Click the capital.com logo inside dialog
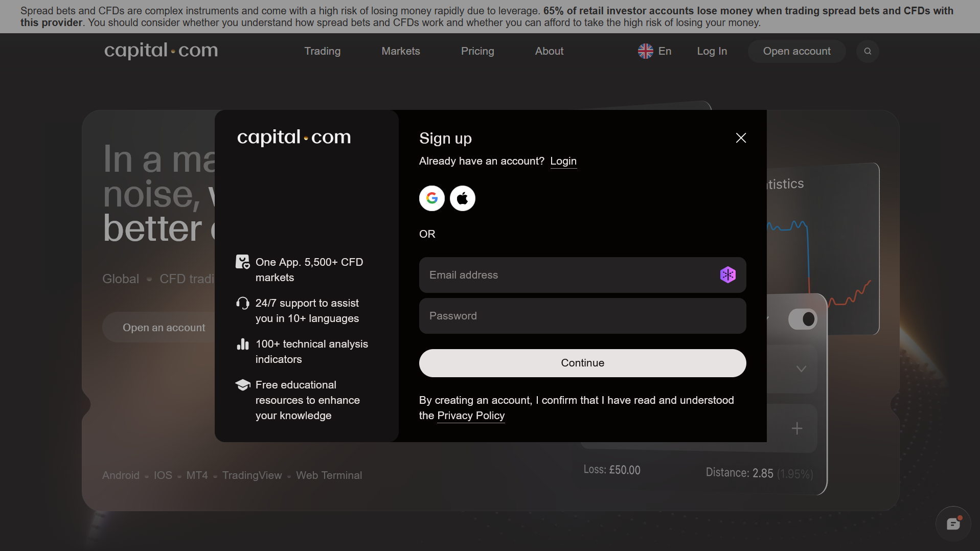The image size is (980, 551). (x=294, y=137)
